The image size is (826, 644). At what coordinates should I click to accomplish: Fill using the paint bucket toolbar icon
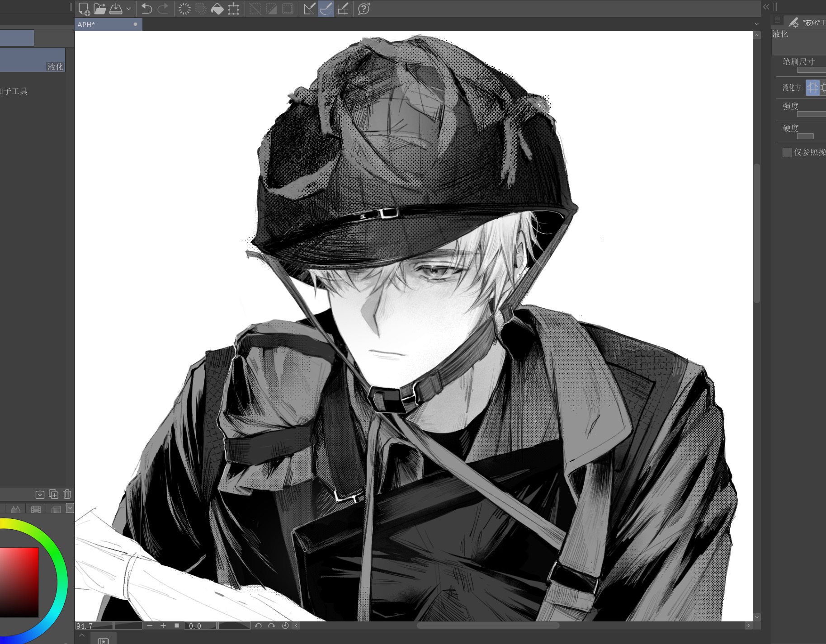[x=217, y=9]
